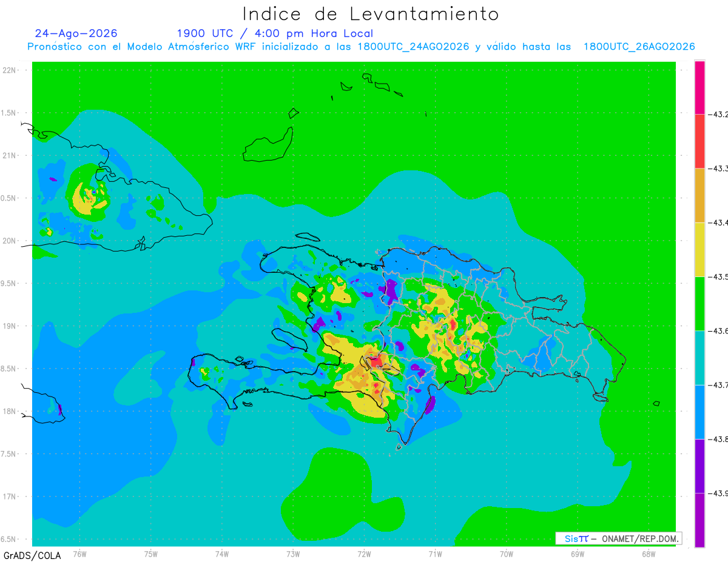Click longitude label "76W"
The width and height of the screenshot is (728, 562).
click(x=79, y=554)
